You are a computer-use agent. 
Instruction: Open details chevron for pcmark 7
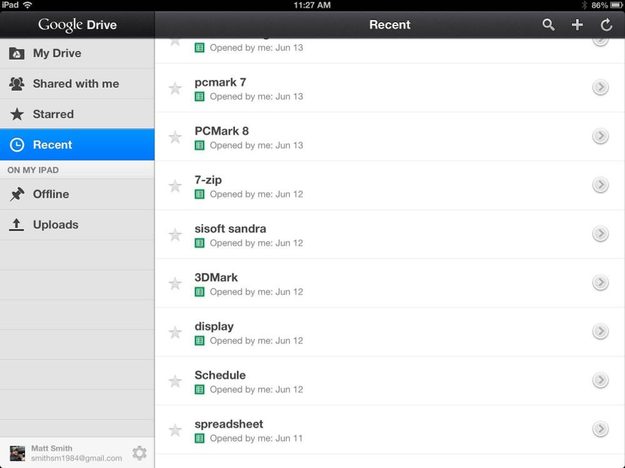(x=600, y=87)
